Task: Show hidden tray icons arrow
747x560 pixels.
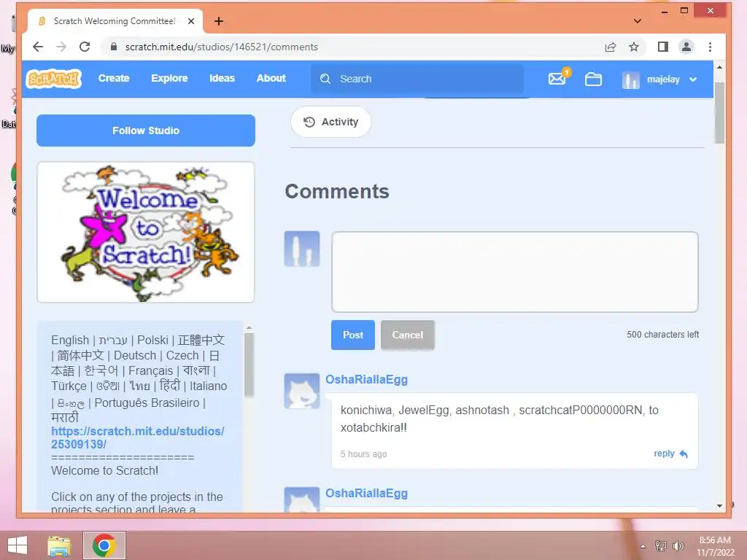Action: pyautogui.click(x=643, y=546)
